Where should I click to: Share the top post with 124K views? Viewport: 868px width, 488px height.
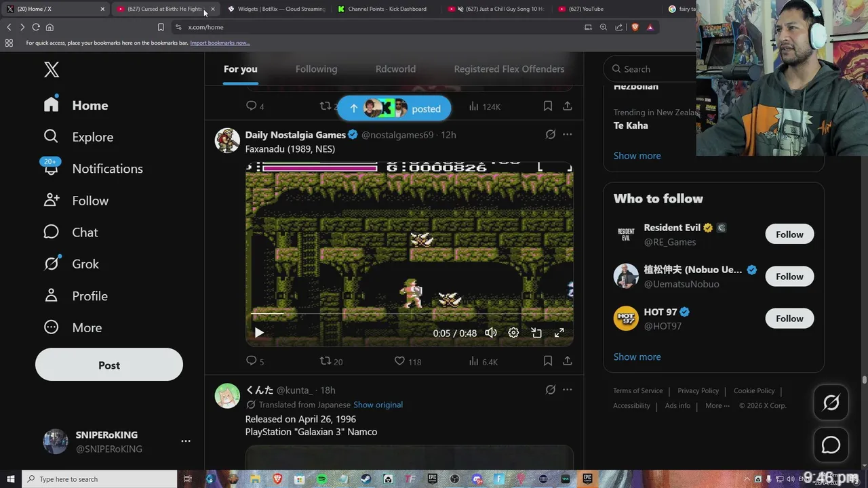567,106
